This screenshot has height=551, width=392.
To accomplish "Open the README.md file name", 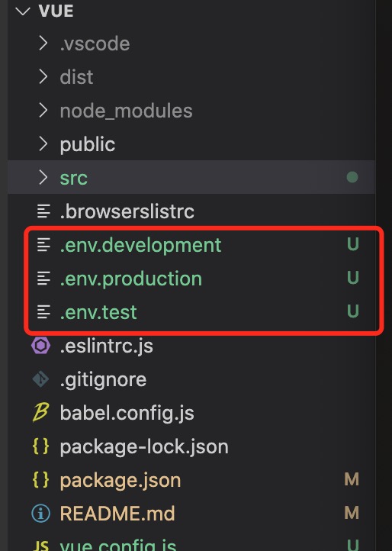I will coord(117,514).
